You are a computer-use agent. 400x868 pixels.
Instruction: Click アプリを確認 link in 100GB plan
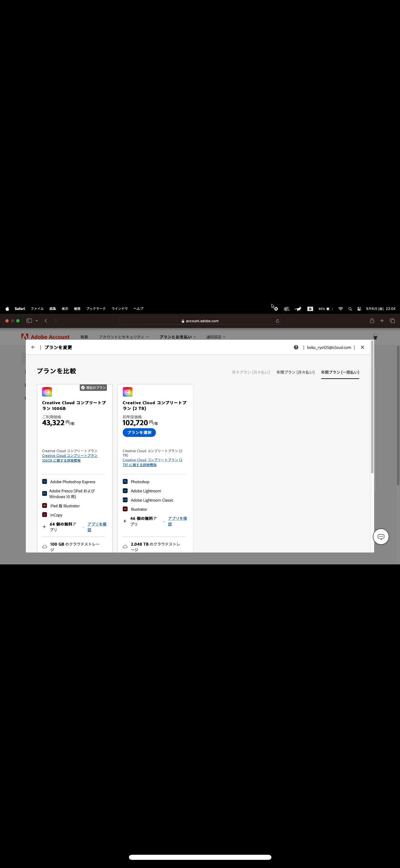coord(97,527)
